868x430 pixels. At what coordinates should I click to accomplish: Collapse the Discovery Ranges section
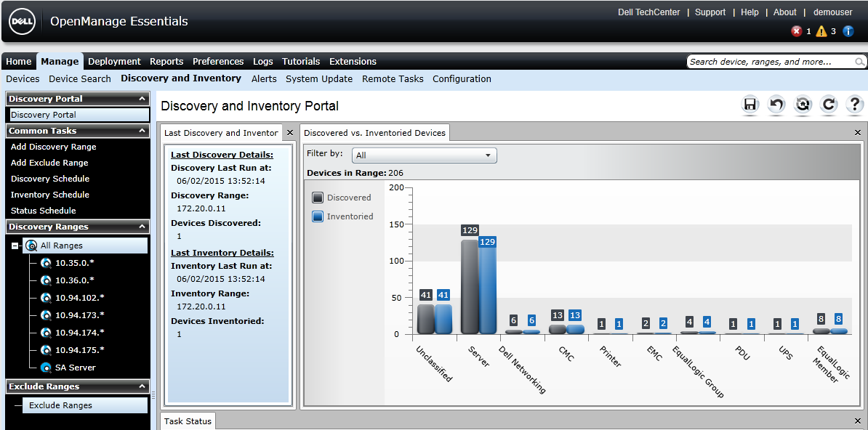(142, 227)
